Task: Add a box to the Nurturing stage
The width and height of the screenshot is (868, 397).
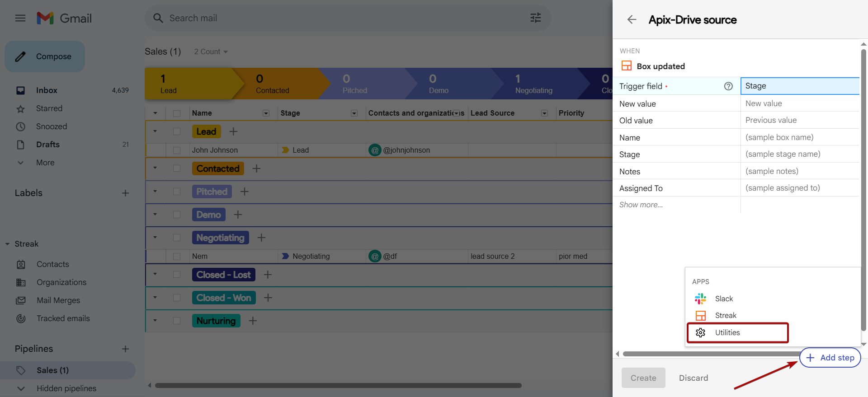Action: 253,321
